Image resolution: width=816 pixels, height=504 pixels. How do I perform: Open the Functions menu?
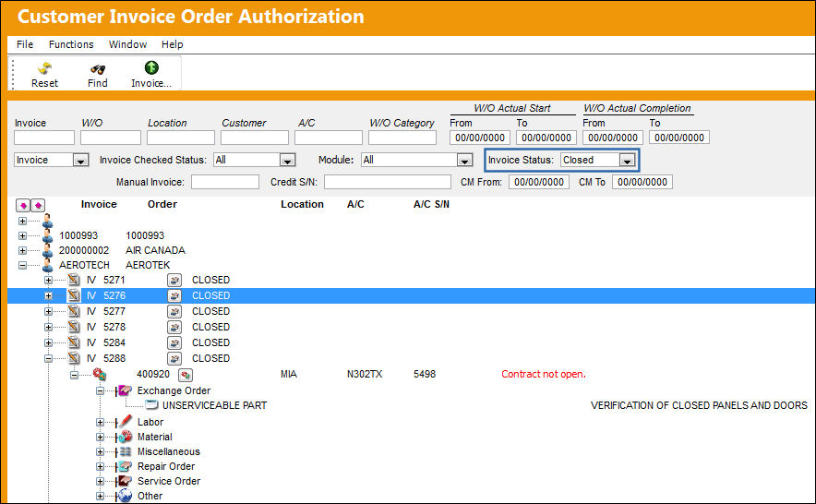(71, 44)
